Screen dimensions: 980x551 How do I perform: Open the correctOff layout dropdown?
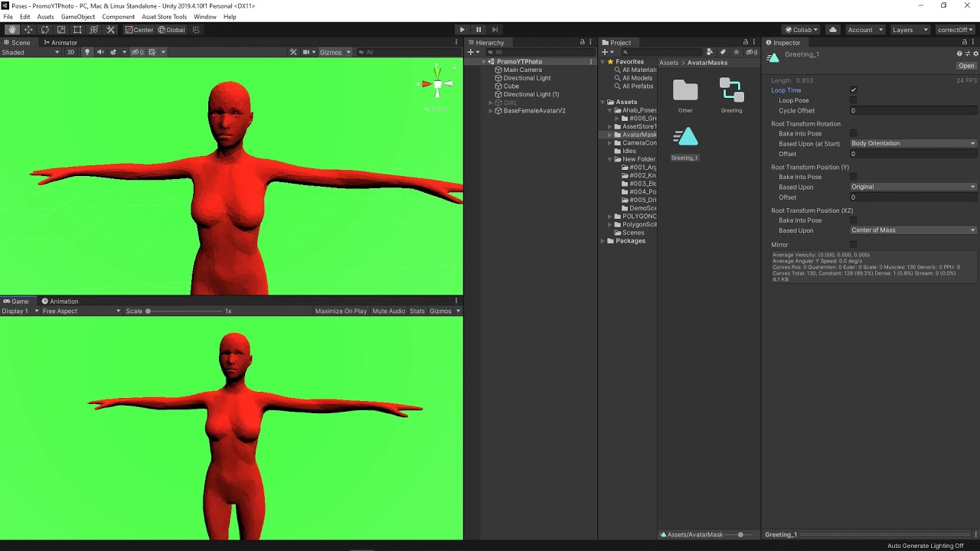coord(955,30)
